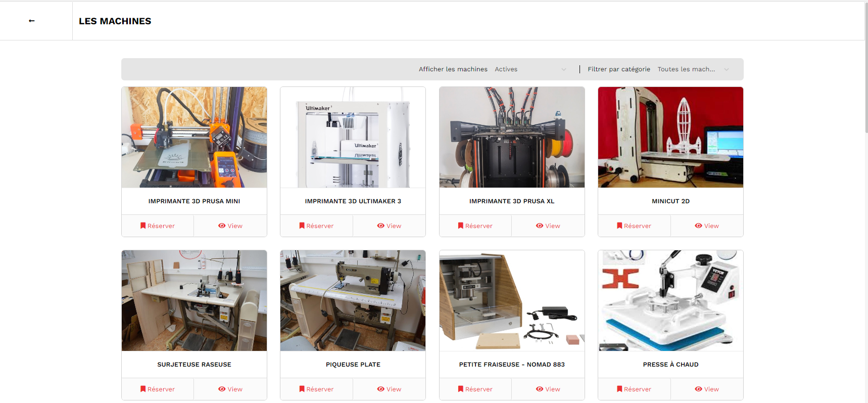Go back using the arrow icon

[x=32, y=21]
